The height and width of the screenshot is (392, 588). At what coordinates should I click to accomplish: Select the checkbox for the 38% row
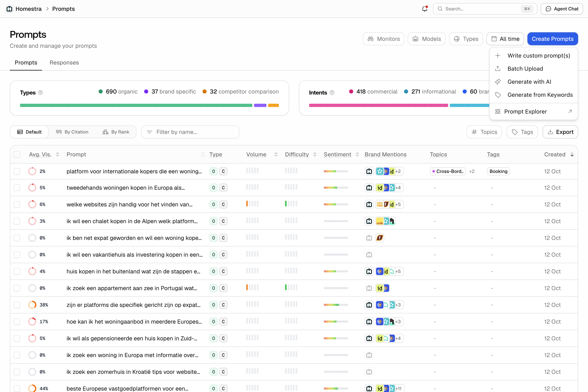(17, 305)
